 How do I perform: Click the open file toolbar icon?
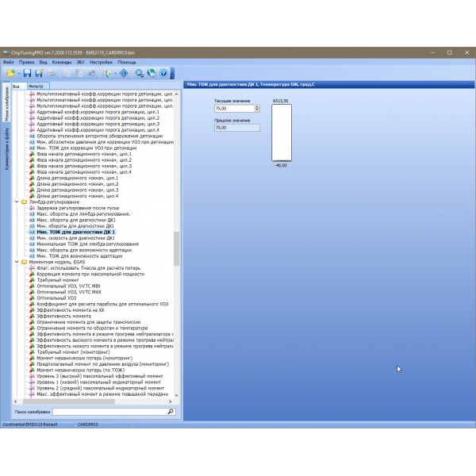pyautogui.click(x=10, y=73)
